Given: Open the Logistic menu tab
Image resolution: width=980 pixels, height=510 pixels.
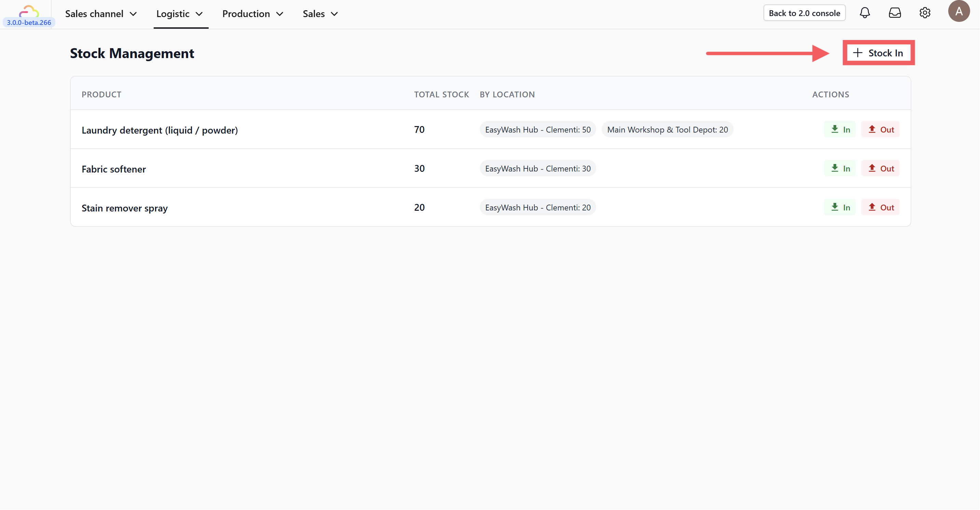Looking at the screenshot, I should coord(180,14).
